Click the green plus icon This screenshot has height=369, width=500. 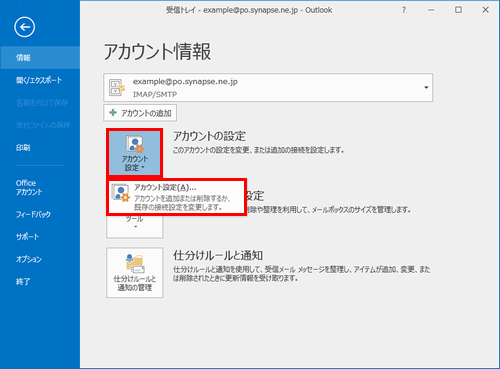[113, 113]
